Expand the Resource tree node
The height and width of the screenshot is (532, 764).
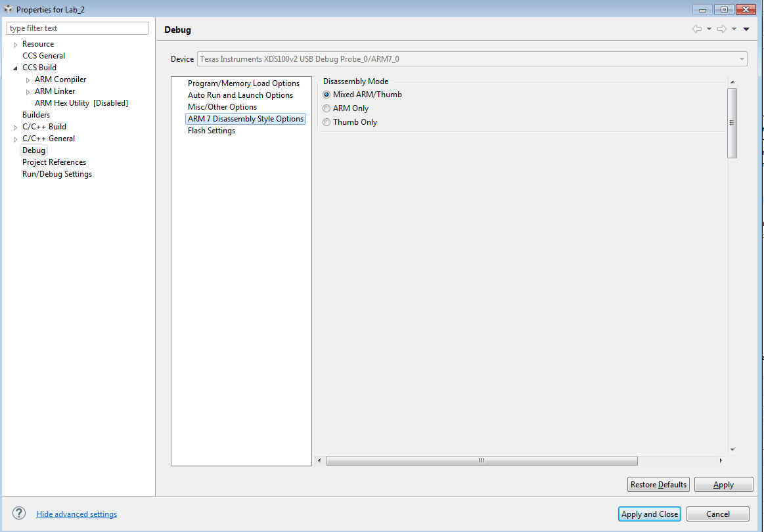click(15, 45)
